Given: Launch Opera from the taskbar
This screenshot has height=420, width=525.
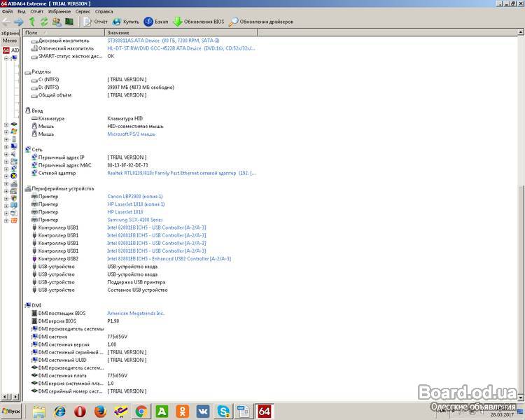Looking at the screenshot, I should (x=80, y=412).
